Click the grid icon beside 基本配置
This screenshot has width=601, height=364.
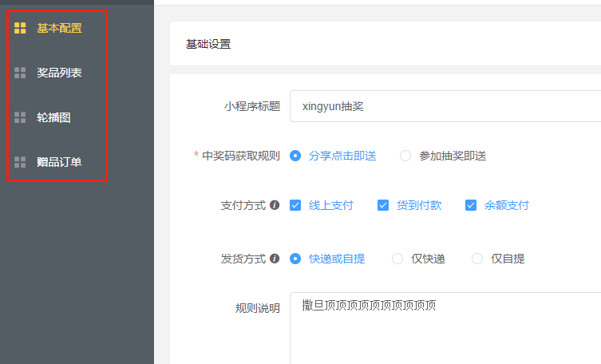[20, 29]
